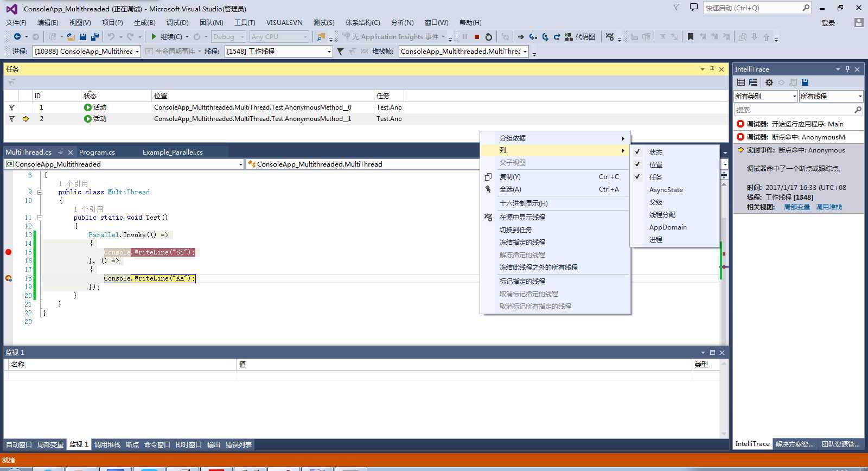Toggle the flag on task row 1
Viewport: 868px width, 471px height.
[x=12, y=107]
